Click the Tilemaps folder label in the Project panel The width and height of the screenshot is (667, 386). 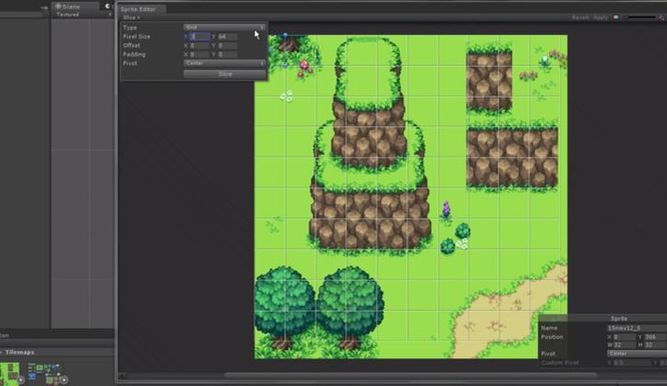coord(20,352)
